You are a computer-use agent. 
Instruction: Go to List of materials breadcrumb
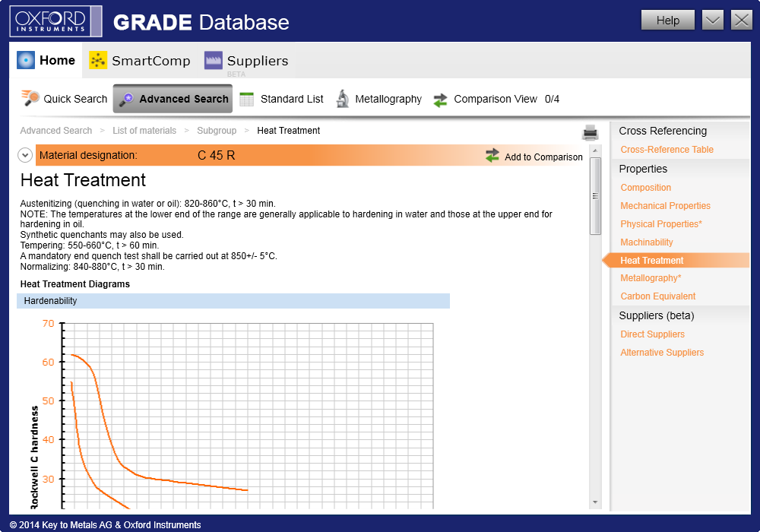click(144, 131)
